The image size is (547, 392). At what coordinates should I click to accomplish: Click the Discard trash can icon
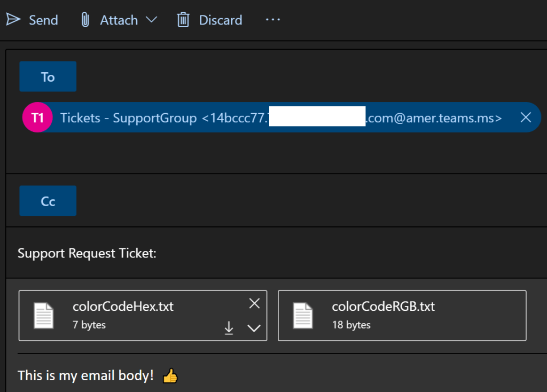click(x=183, y=20)
